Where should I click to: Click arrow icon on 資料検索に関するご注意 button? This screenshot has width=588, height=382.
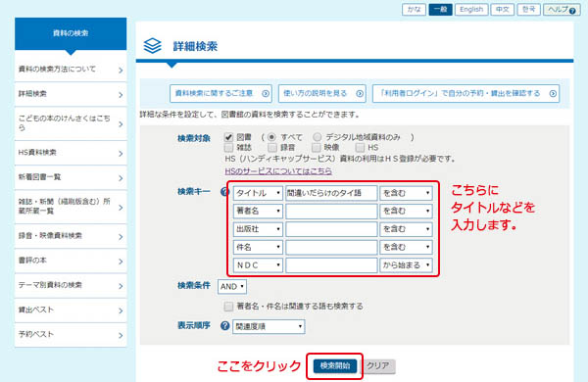[x=266, y=94]
